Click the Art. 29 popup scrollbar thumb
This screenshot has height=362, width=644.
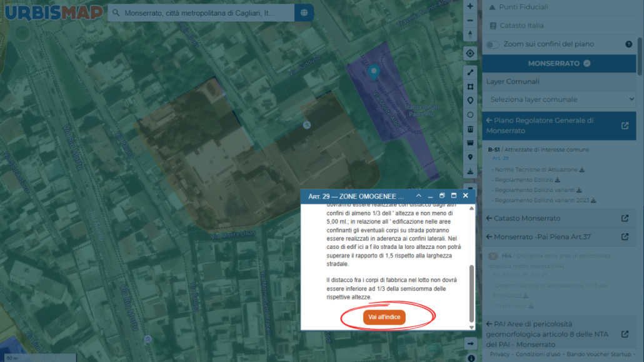(x=471, y=293)
